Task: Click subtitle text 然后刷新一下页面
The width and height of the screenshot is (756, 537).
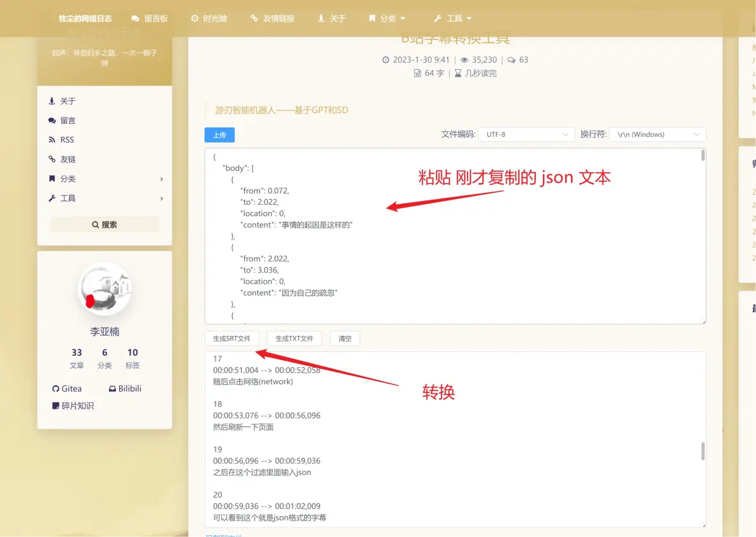Action: pos(244,427)
